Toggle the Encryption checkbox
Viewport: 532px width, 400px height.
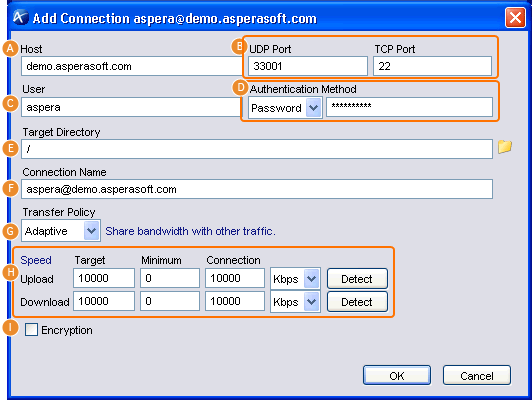[31, 329]
